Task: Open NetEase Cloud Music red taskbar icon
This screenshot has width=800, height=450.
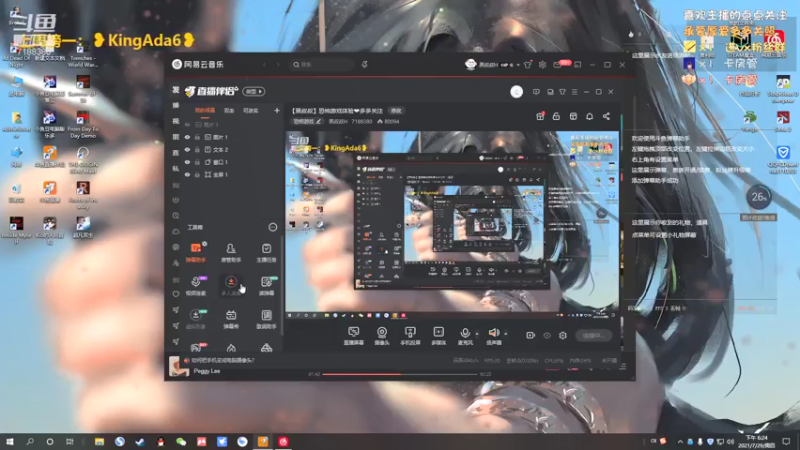Action: (x=283, y=441)
